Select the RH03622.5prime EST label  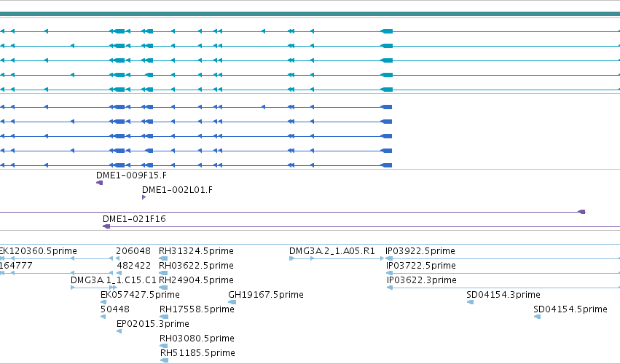pos(196,266)
